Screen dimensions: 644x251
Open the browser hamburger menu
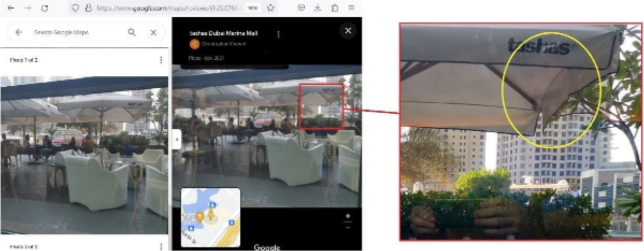[x=352, y=8]
